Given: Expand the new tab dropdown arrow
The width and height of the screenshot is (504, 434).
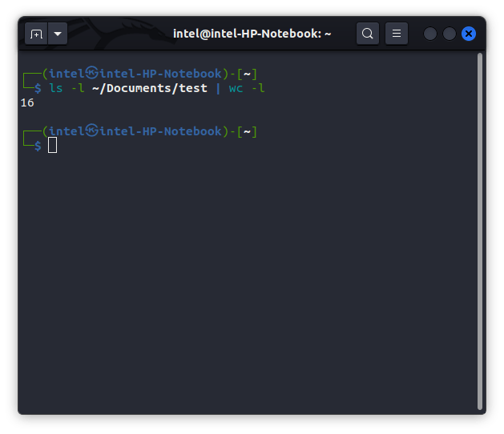Looking at the screenshot, I should click(58, 34).
